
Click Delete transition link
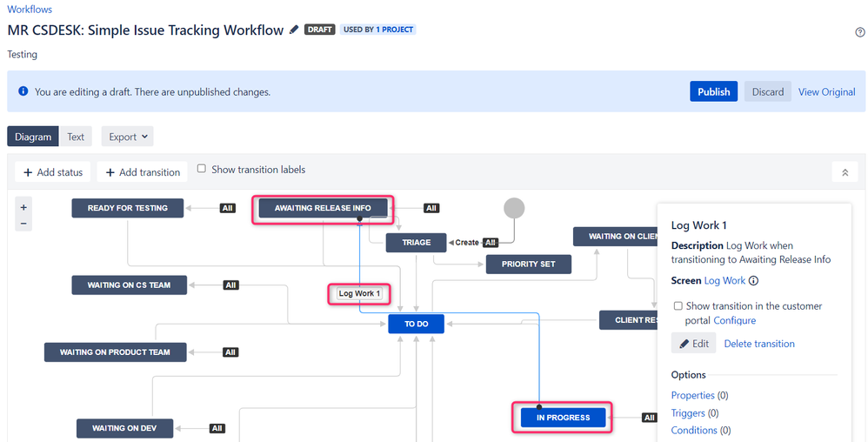(759, 344)
